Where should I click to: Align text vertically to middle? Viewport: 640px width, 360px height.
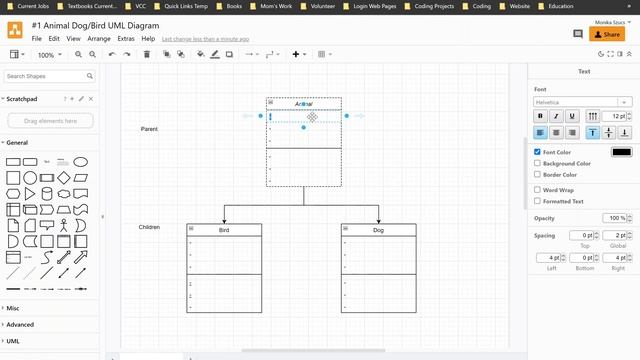(609, 132)
